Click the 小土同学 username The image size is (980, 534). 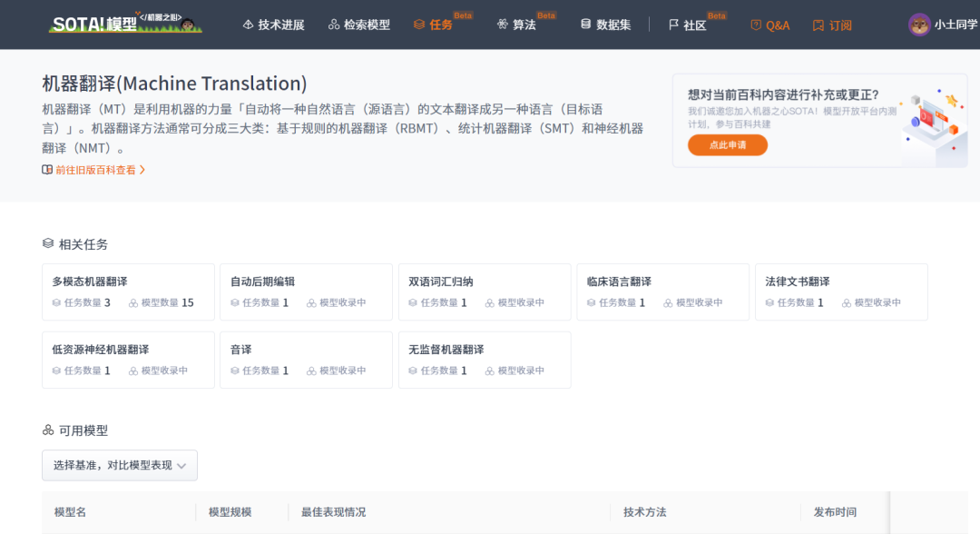point(955,25)
